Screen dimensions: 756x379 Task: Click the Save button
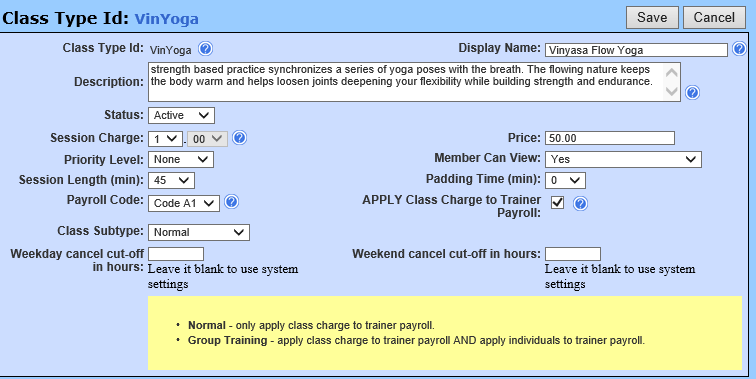click(652, 18)
